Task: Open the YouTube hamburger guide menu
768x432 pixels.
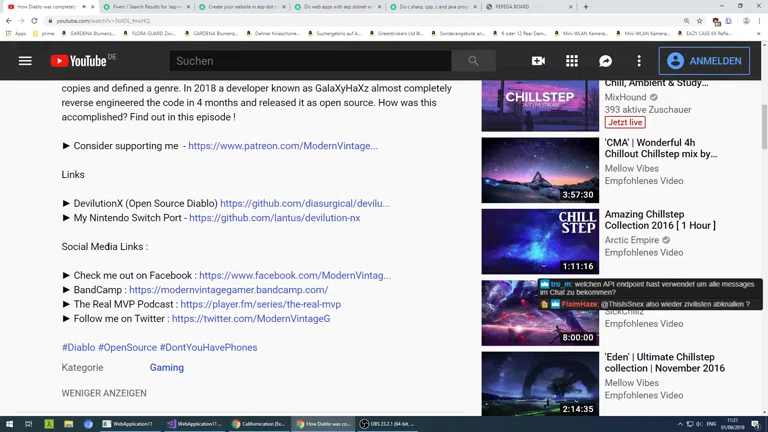Action: coord(25,61)
